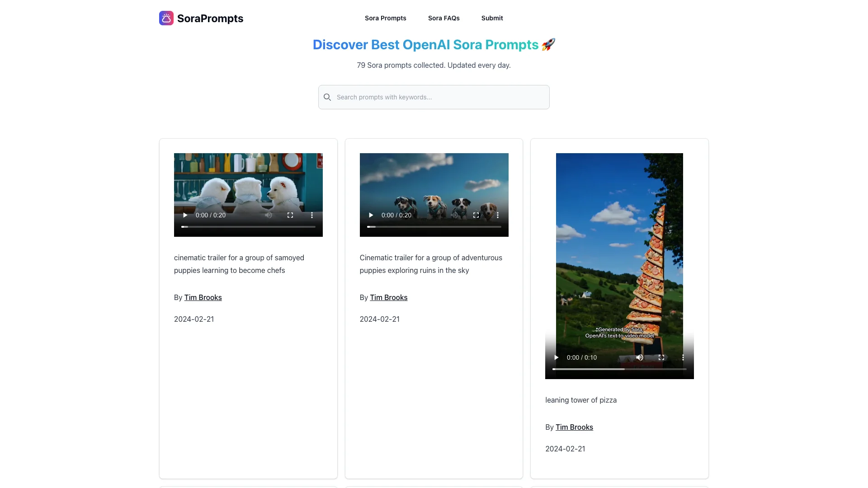
Task: Open the Sora Prompts nav item
Action: pyautogui.click(x=386, y=18)
